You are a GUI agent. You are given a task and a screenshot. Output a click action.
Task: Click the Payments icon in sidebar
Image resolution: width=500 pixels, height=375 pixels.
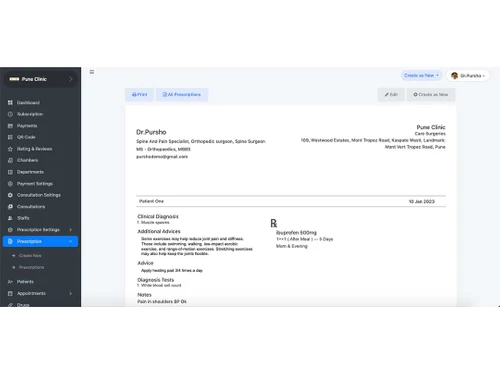10,126
